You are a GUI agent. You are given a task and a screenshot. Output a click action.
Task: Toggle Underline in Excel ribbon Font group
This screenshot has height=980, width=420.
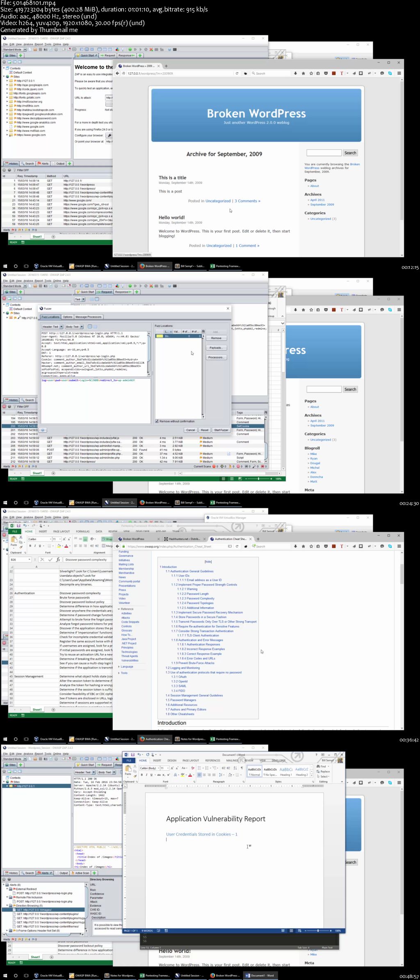[x=40, y=546]
